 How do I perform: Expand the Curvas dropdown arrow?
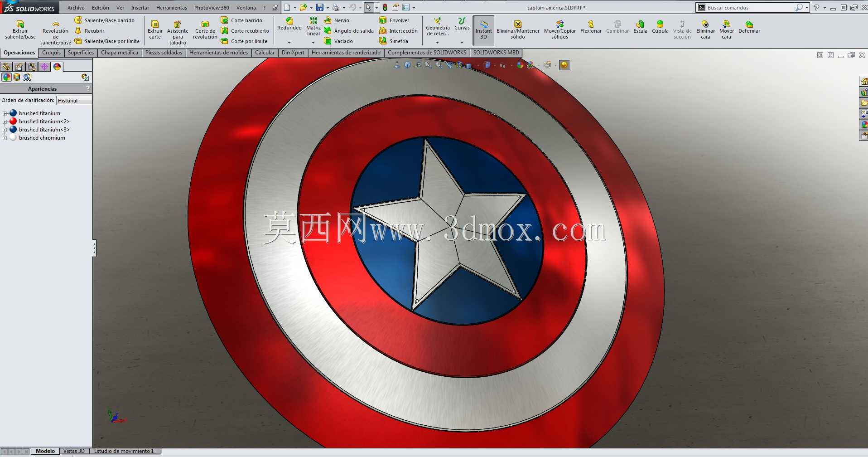point(462,43)
